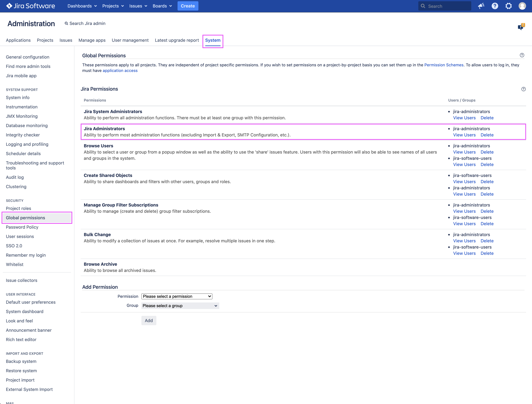
Task: Delete jira-software-users from Browse Users
Action: [487, 164]
